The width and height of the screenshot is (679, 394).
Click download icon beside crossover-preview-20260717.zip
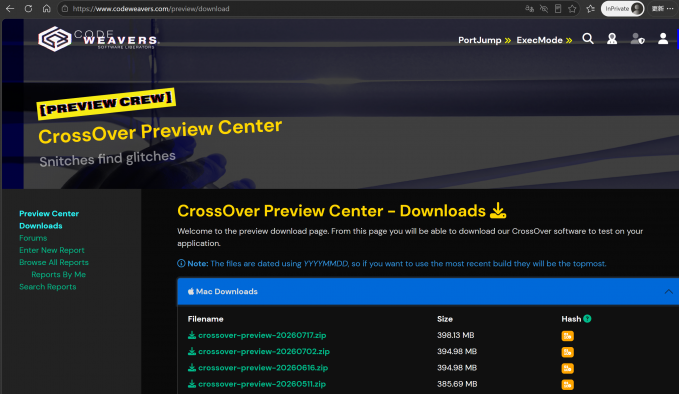192,335
